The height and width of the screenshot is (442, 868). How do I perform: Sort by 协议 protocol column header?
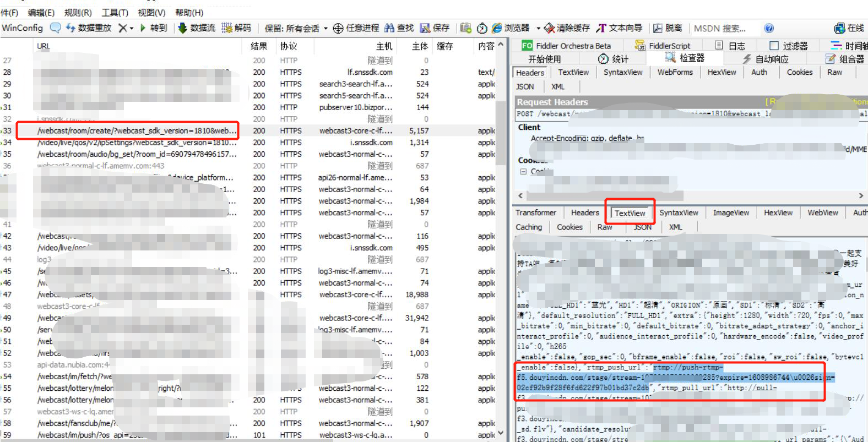click(x=289, y=46)
